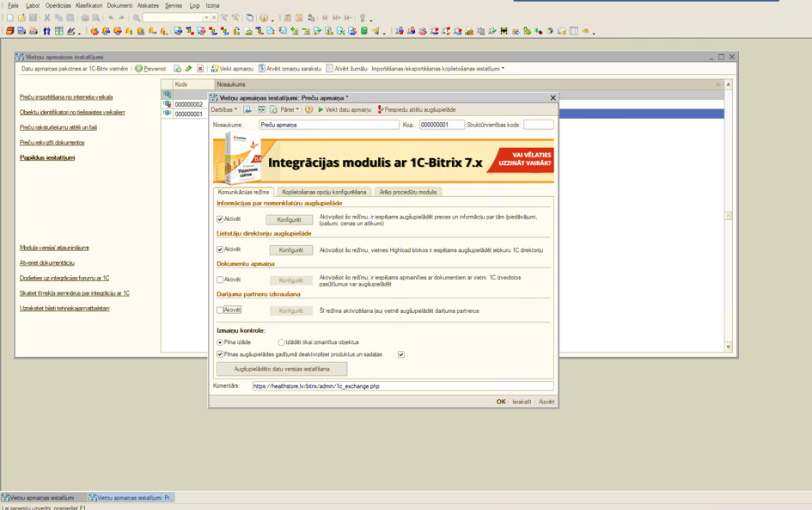Open the Operācijas menu

coord(58,6)
